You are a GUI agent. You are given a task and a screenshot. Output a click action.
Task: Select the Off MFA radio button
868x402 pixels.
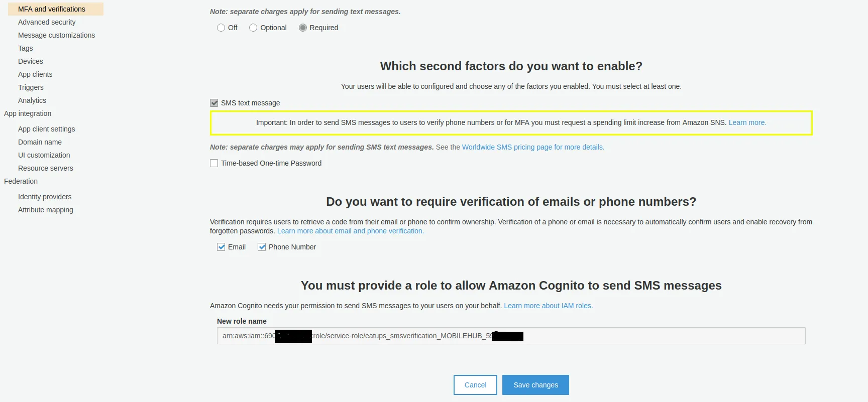click(x=221, y=28)
